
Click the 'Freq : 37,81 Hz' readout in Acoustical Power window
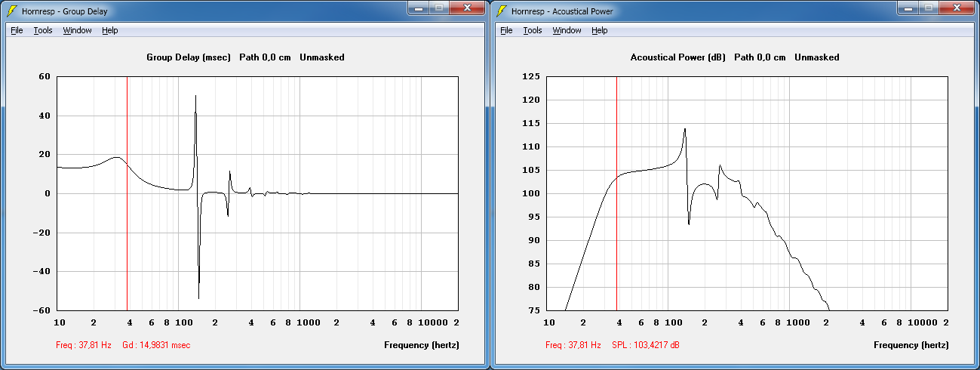point(573,345)
